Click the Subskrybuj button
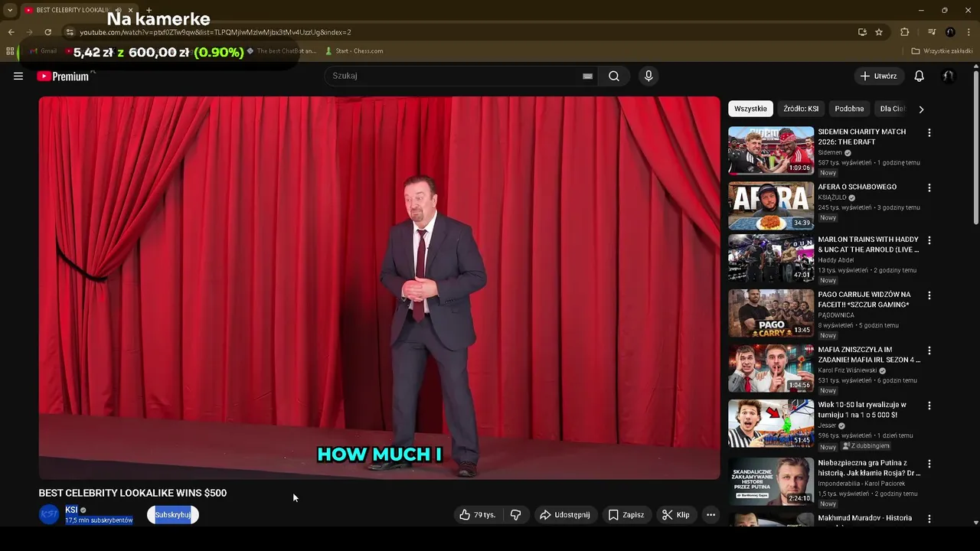Viewport: 980px width, 551px height. coord(173,515)
